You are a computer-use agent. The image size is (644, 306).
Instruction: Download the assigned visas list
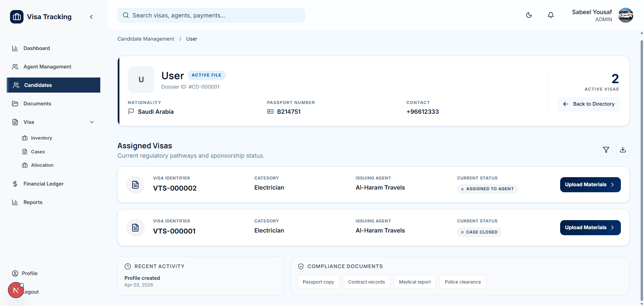623,150
